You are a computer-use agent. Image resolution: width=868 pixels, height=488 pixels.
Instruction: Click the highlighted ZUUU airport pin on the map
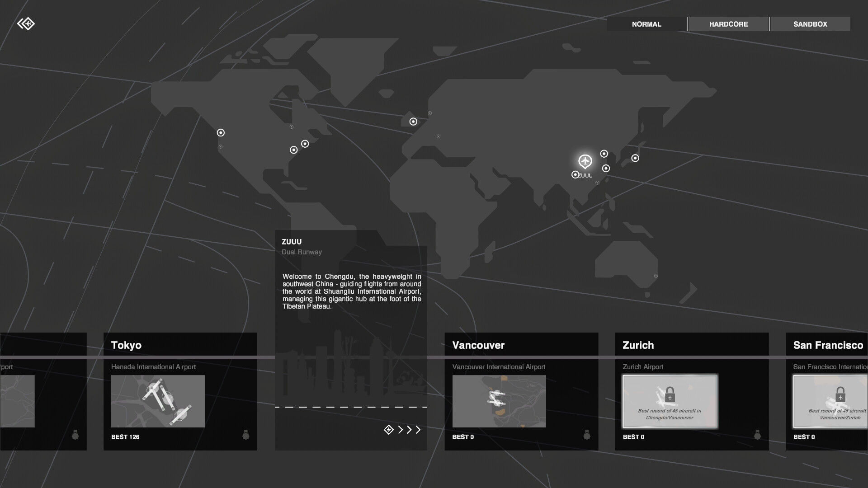(585, 161)
